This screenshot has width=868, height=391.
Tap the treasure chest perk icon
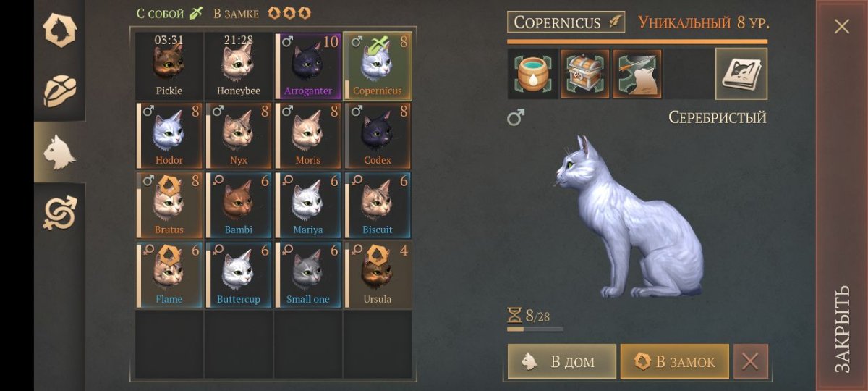585,74
